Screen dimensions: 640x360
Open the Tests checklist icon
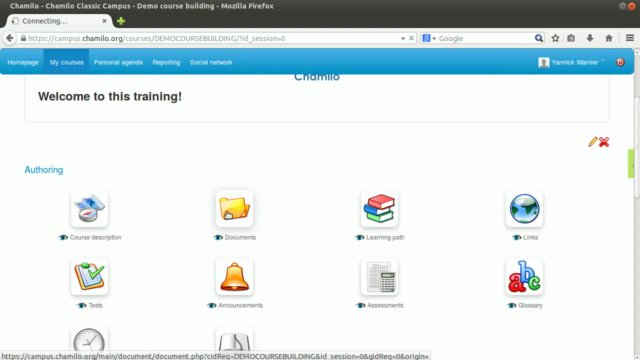[x=89, y=276]
